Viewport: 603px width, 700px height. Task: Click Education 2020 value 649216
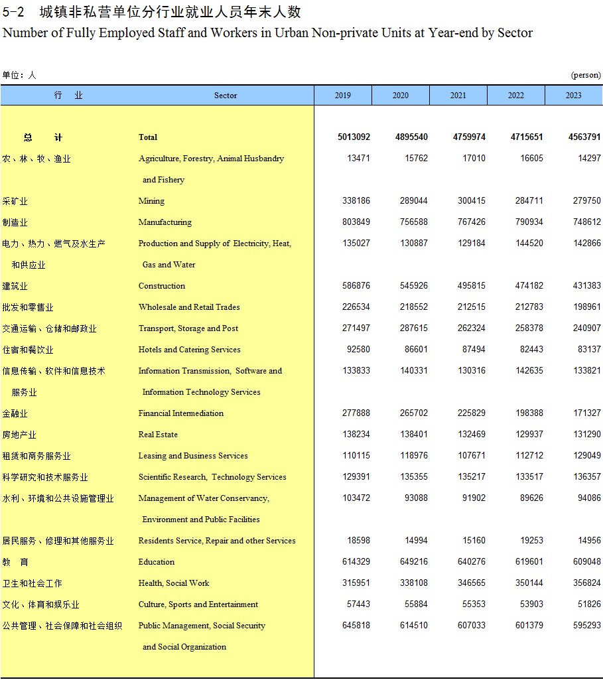point(413,561)
